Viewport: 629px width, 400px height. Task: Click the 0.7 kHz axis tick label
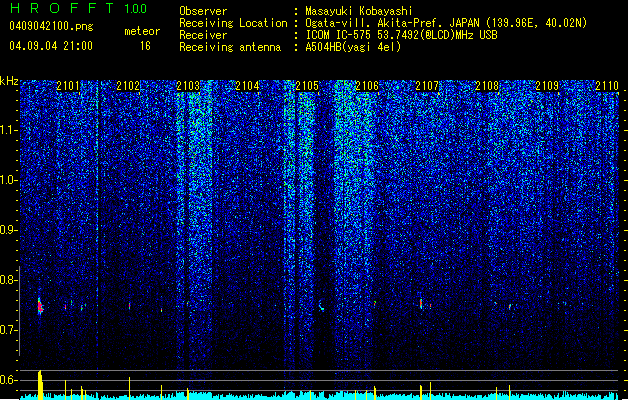click(9, 330)
